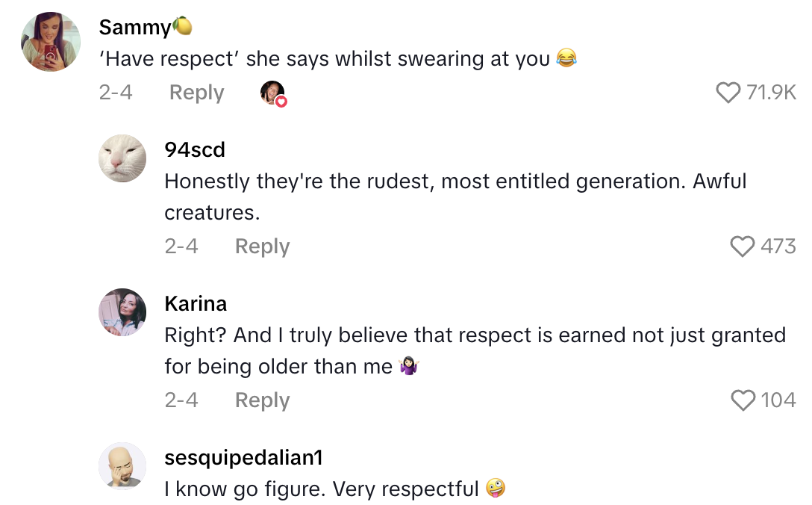
Task: Open 94scd's cat avatar
Action: coord(122,158)
